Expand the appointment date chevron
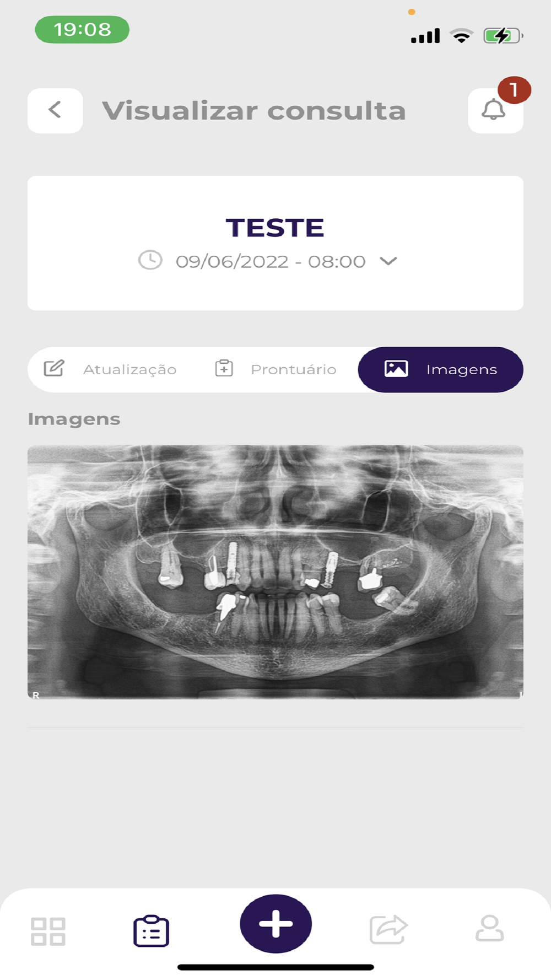This screenshot has width=551, height=980. tap(388, 261)
